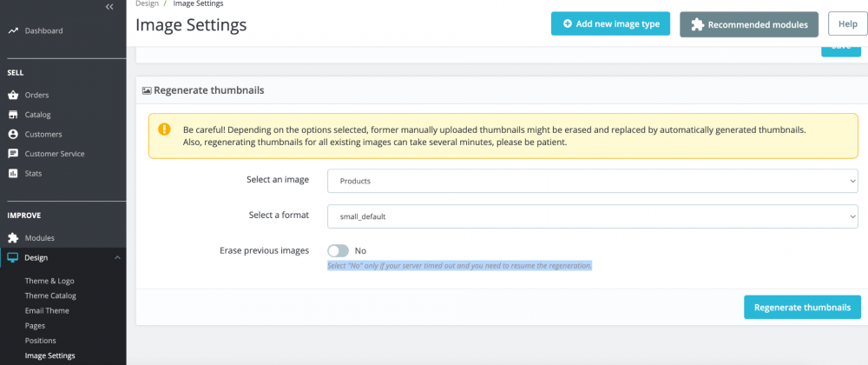Go to Positions menu item
This screenshot has width=868, height=365.
tap(41, 341)
